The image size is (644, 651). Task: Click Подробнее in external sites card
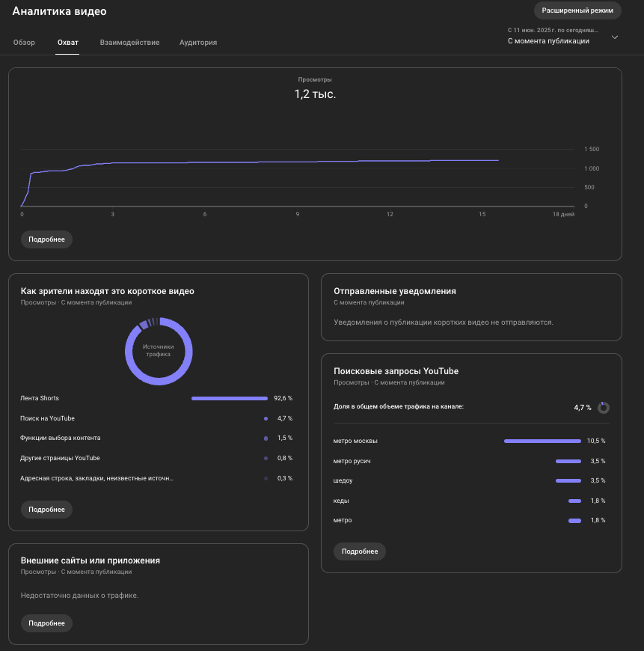46,623
